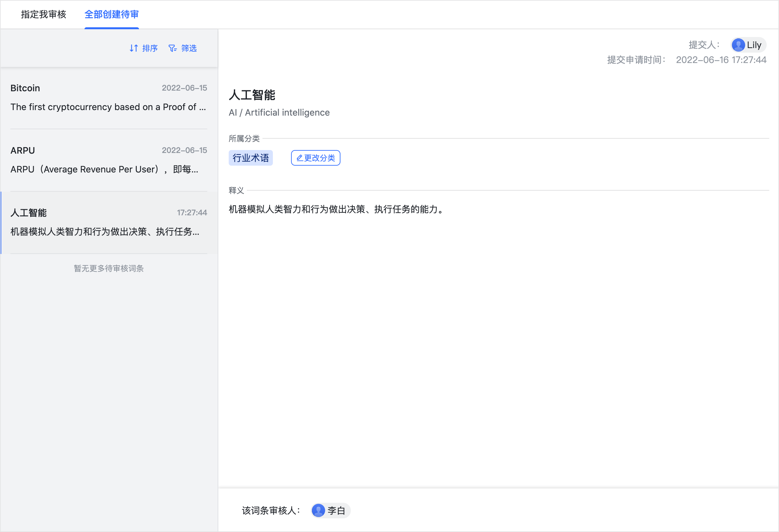Click the 排序 sort arrows icon
Screen dimensions: 779x532
134,48
